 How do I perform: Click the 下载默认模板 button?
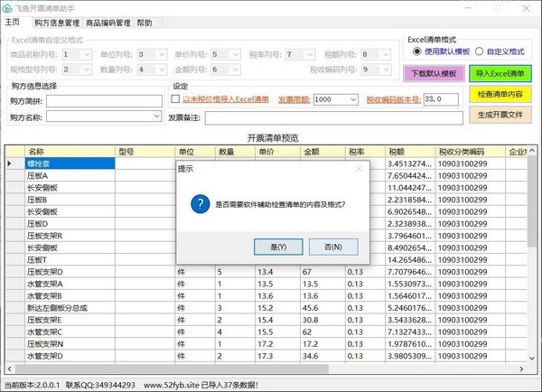coord(433,73)
